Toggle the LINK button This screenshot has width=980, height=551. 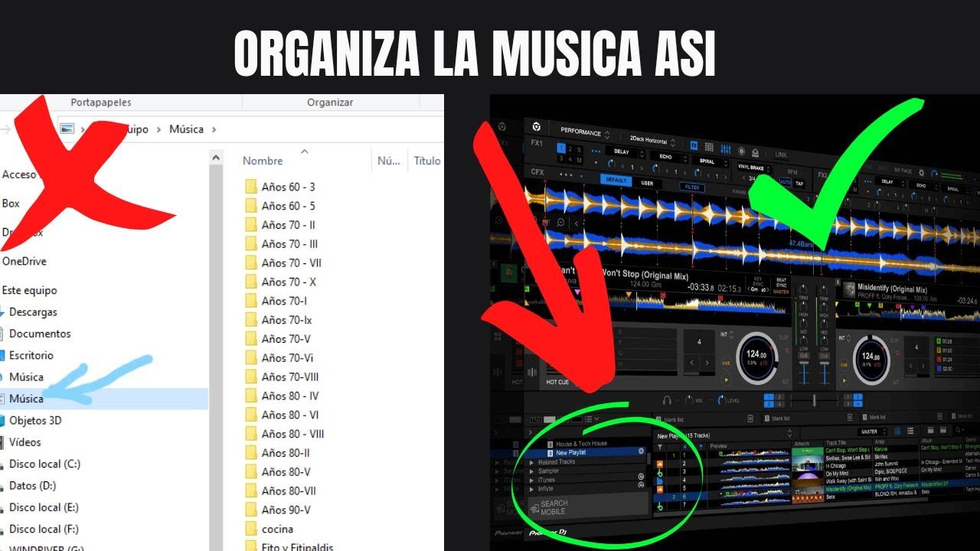[781, 155]
